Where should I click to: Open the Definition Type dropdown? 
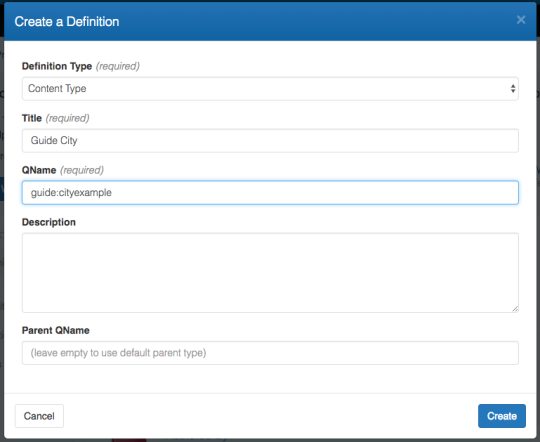[x=270, y=89]
